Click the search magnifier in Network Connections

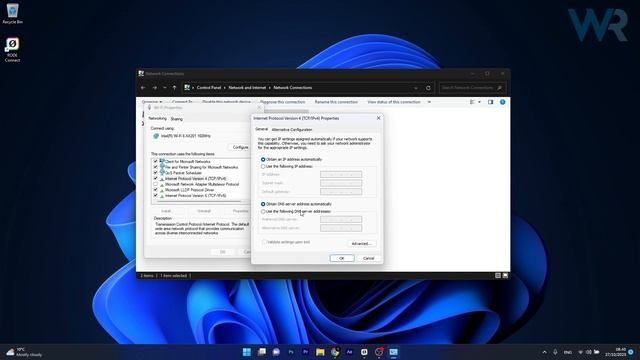499,88
